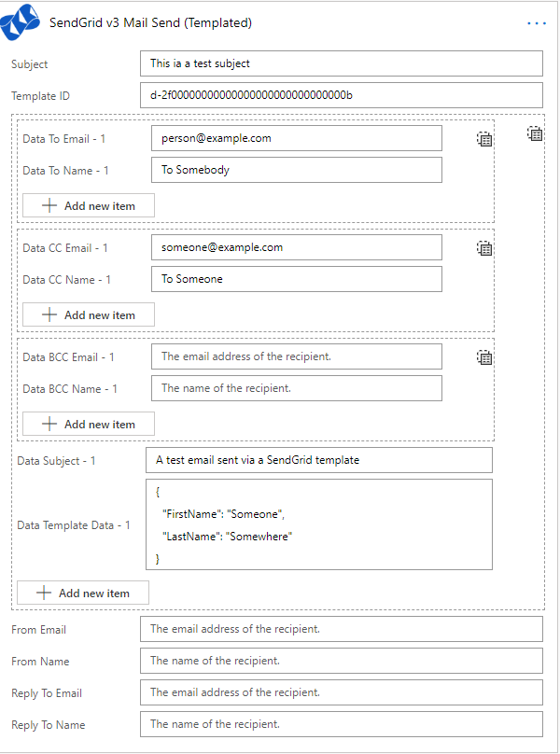
Task: Click the 'Reply To Email' label
Action: pos(47,693)
